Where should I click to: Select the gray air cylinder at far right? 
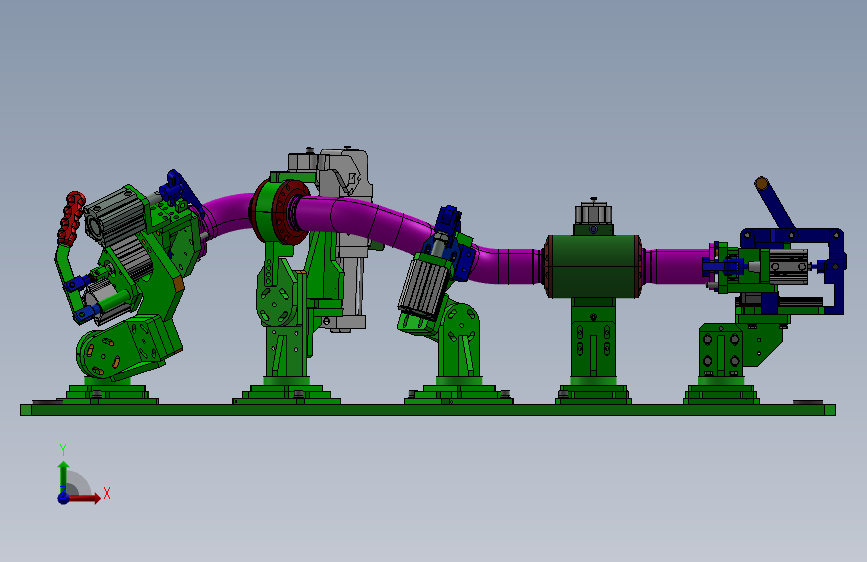(x=789, y=267)
